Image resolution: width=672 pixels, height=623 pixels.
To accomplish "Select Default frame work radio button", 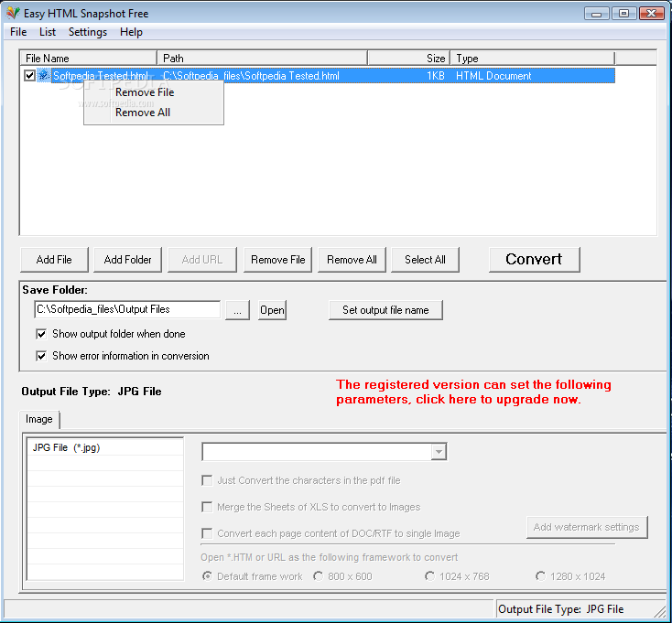I will (207, 576).
